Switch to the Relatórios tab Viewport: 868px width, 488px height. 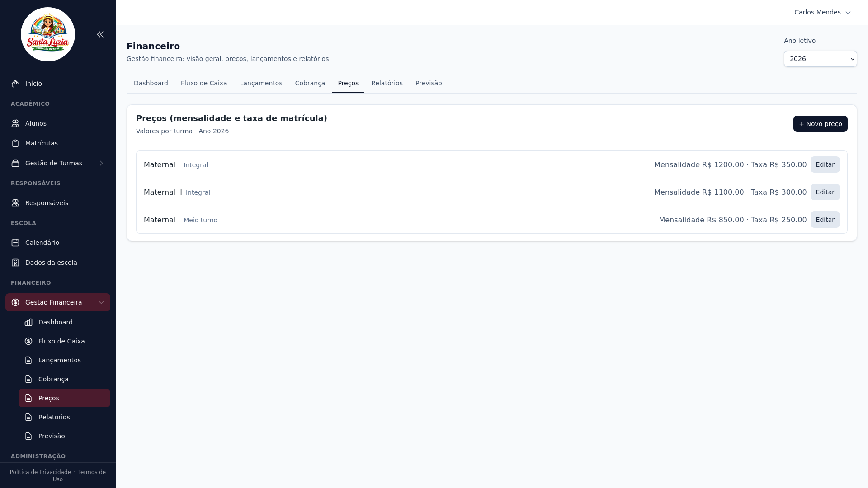tap(387, 83)
